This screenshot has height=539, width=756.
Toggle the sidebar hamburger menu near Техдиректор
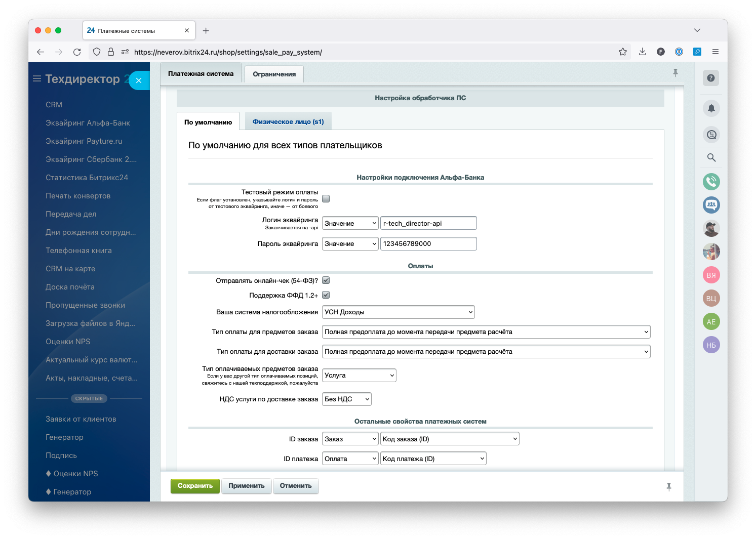(37, 79)
